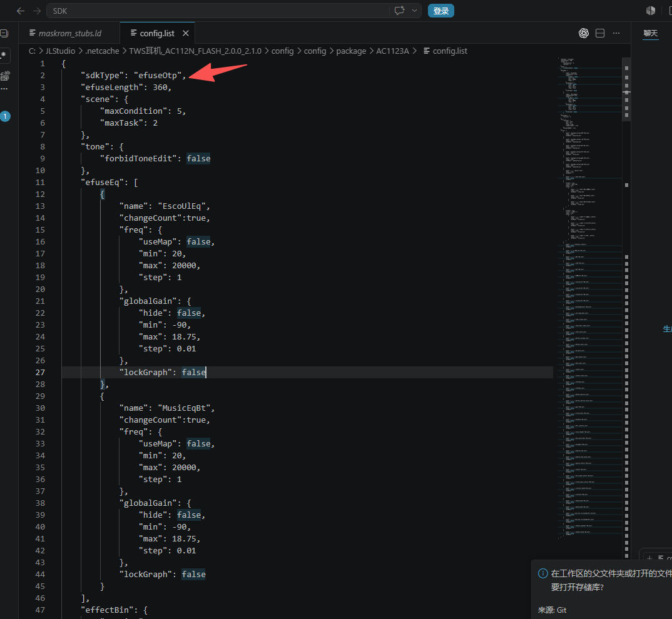This screenshot has height=619, width=672.
Task: Open the AC1123A breadcrumb
Action: 392,51
